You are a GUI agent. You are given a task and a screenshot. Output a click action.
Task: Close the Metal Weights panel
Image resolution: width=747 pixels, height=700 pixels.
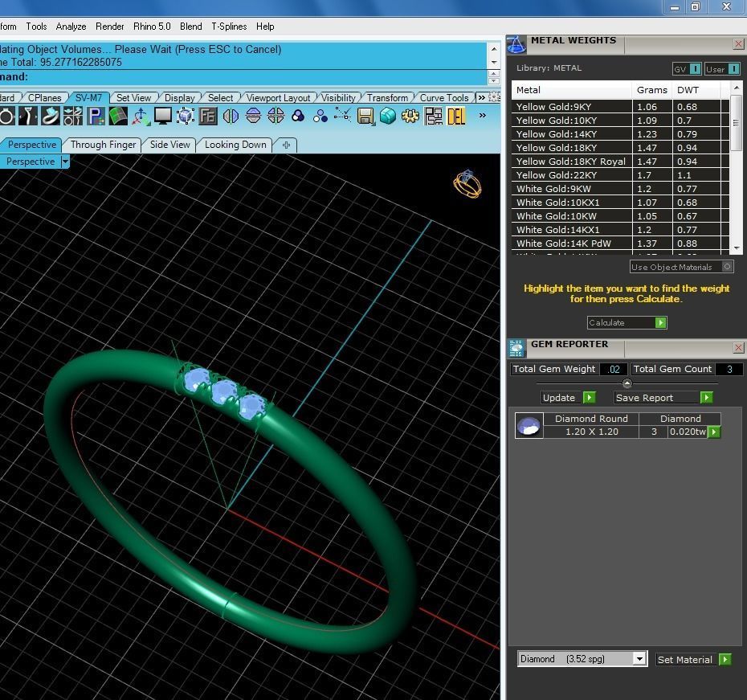coord(738,44)
